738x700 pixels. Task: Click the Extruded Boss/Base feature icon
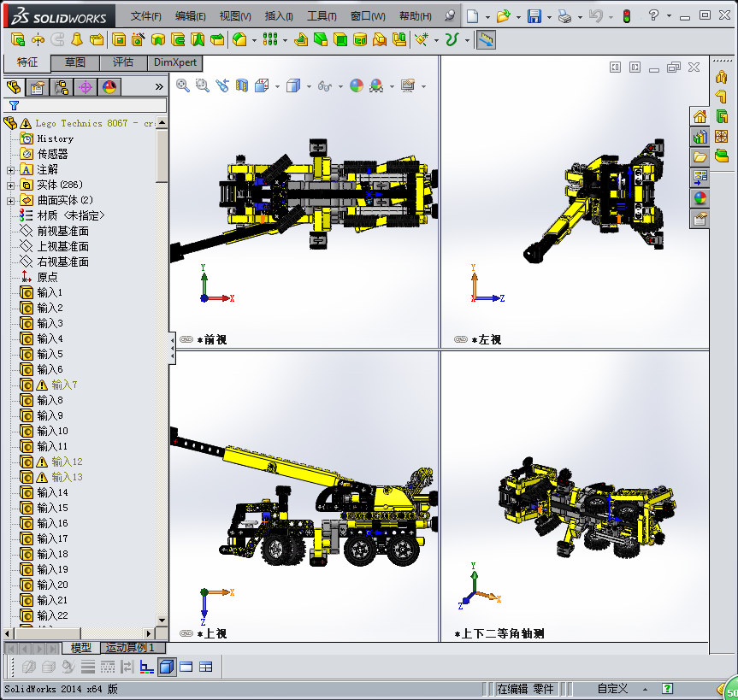[18, 40]
